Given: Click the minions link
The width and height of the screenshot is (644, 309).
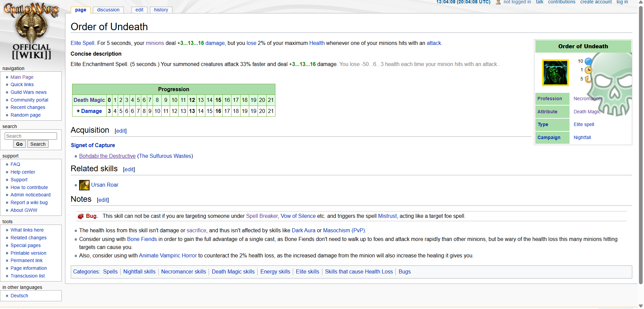Looking at the screenshot, I should tap(155, 43).
